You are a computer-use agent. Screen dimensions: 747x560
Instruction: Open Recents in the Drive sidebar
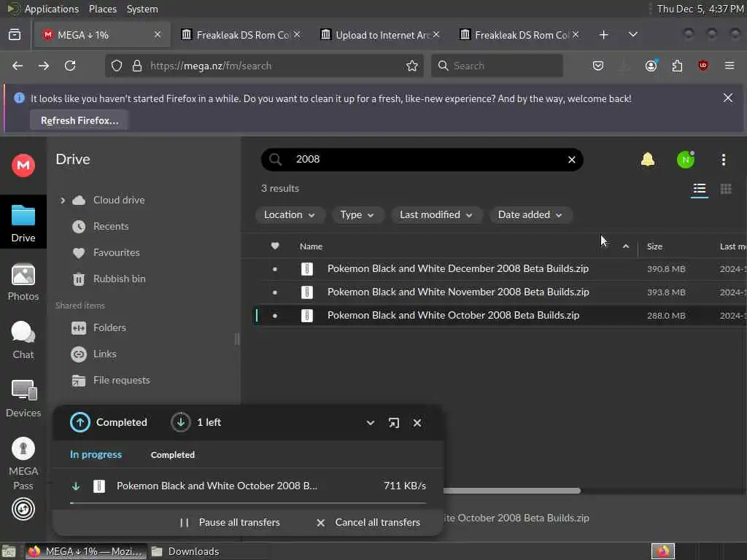(100, 227)
